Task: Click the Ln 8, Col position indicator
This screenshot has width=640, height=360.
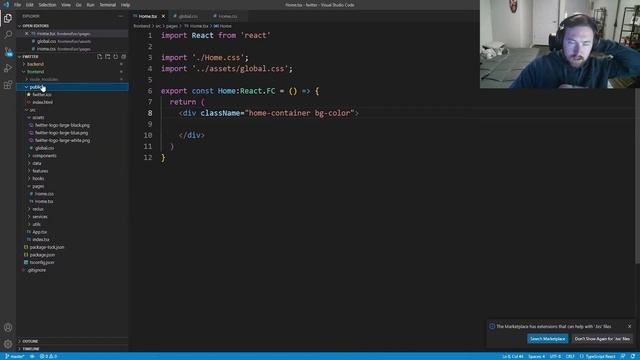Action: [513, 356]
